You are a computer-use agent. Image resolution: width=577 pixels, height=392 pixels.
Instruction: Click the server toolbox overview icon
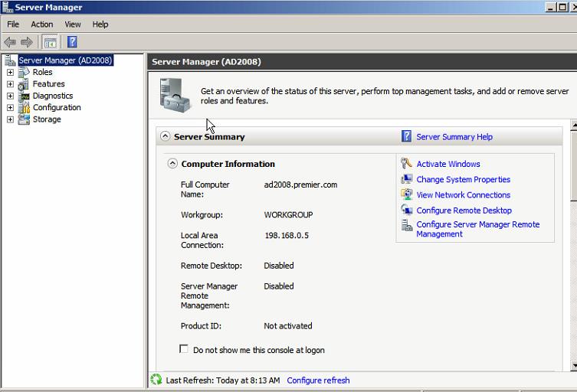coord(175,95)
